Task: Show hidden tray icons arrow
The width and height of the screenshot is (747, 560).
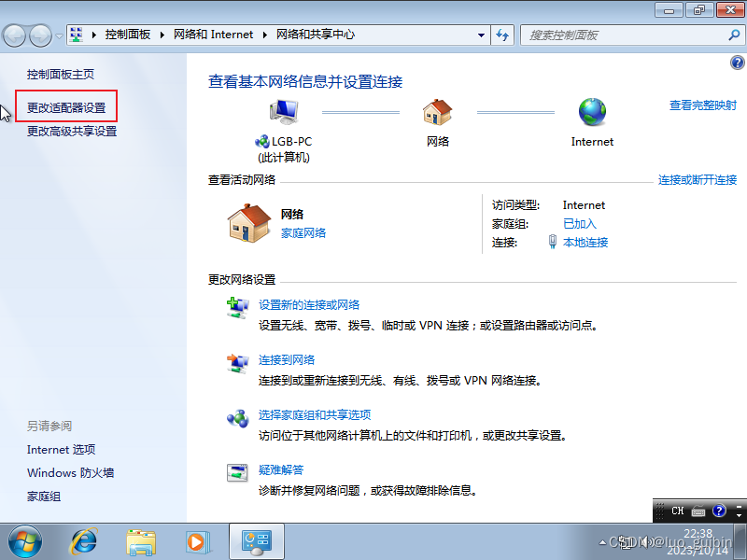Action: (x=602, y=542)
